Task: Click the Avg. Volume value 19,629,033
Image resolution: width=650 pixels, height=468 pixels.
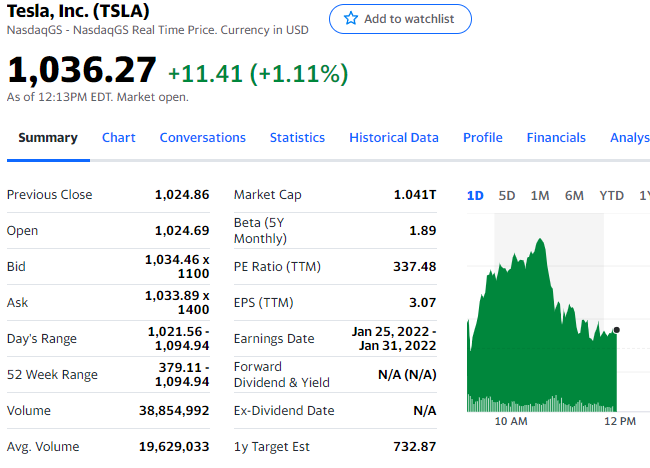Action: click(x=174, y=447)
